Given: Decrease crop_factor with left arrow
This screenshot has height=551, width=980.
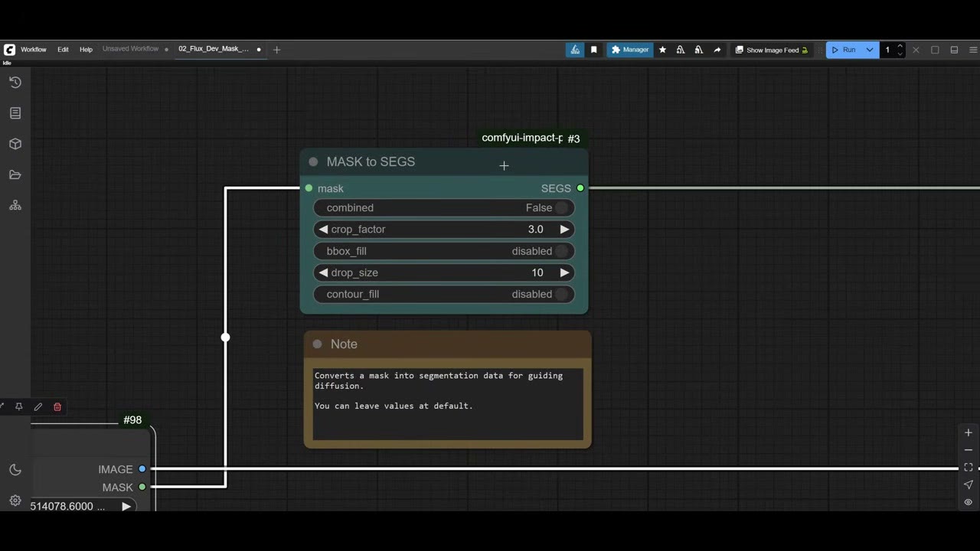Looking at the screenshot, I should 323,230.
